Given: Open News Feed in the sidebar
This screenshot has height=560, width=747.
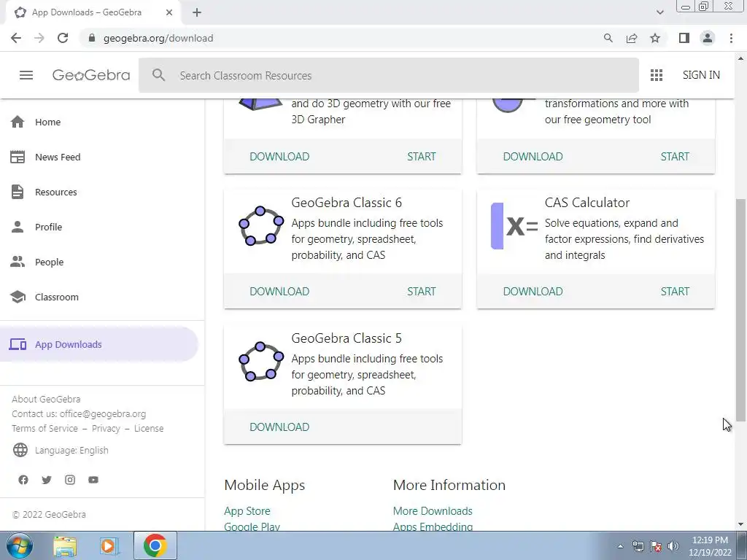Looking at the screenshot, I should tap(58, 157).
